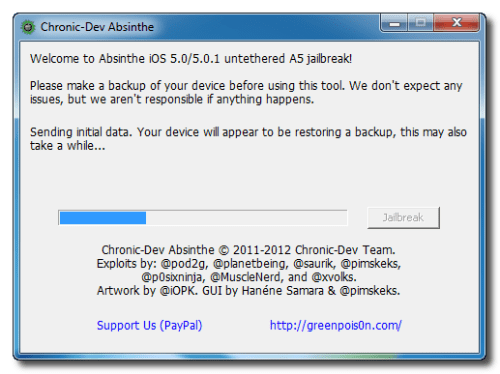Minimize the Chronic-Dev Absinthe window
The image size is (500, 374).
pyautogui.click(x=394, y=23)
